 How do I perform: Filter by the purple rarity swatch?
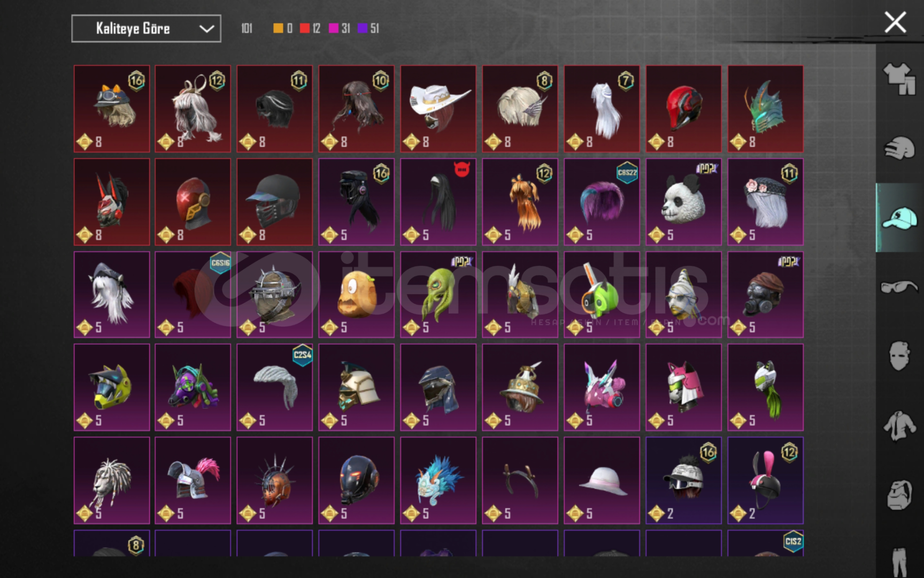point(363,28)
